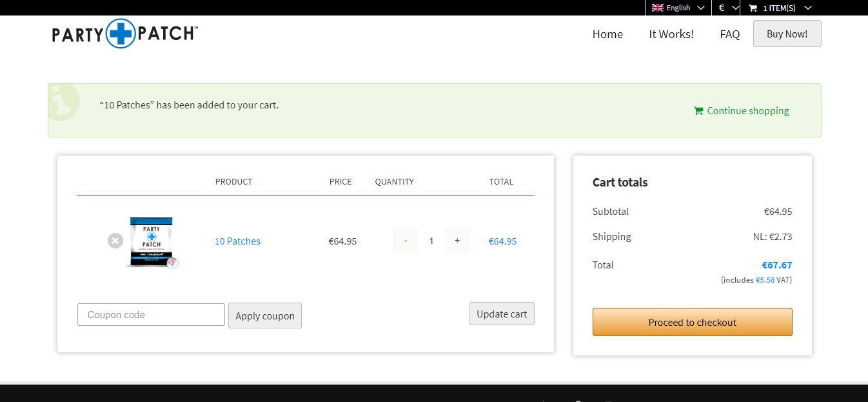Click the Buy Now! button
Image resolution: width=868 pixels, height=402 pixels.
point(787,34)
